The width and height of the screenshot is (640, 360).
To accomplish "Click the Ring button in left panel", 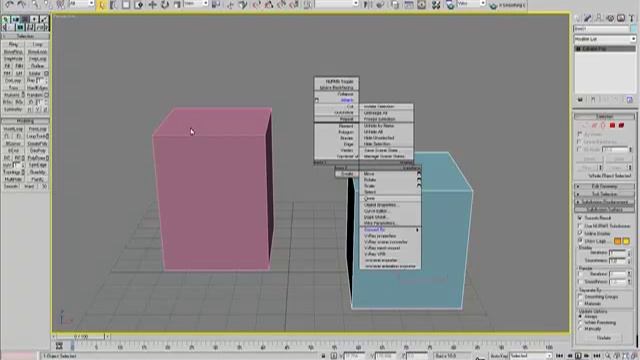I will 13,44.
